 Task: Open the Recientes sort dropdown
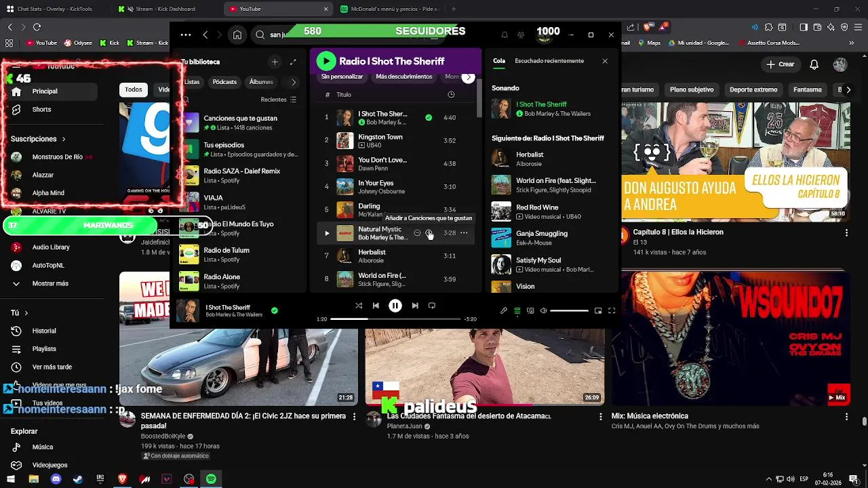279,100
